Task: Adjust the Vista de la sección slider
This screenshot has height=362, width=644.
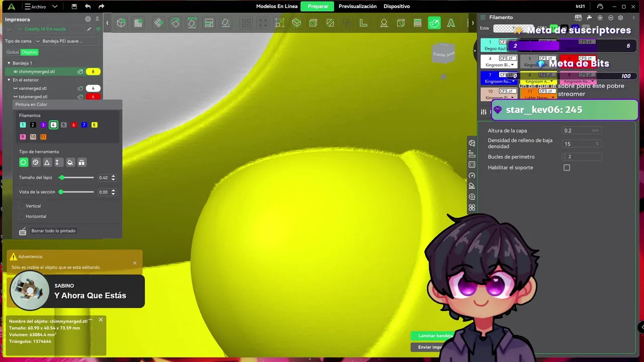Action: point(76,192)
